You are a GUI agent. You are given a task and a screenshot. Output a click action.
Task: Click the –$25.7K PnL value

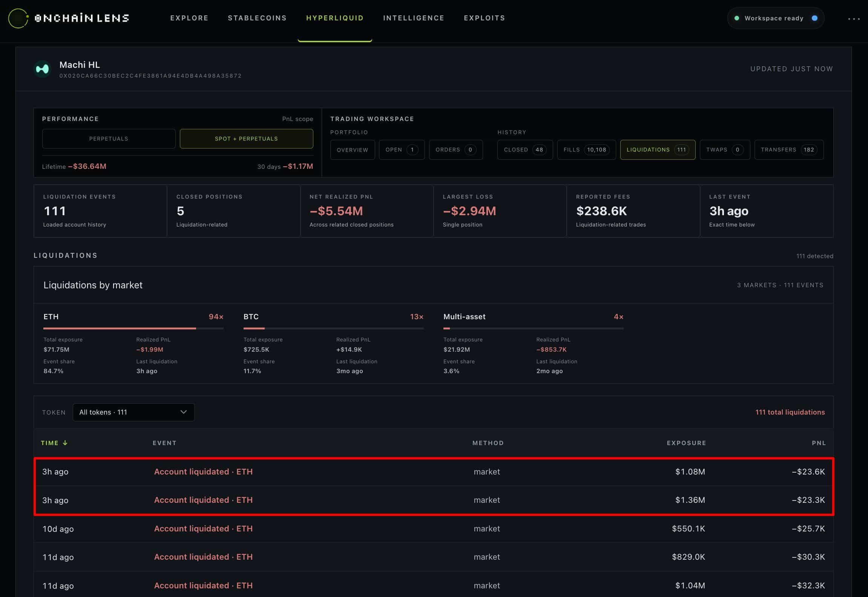(x=808, y=528)
